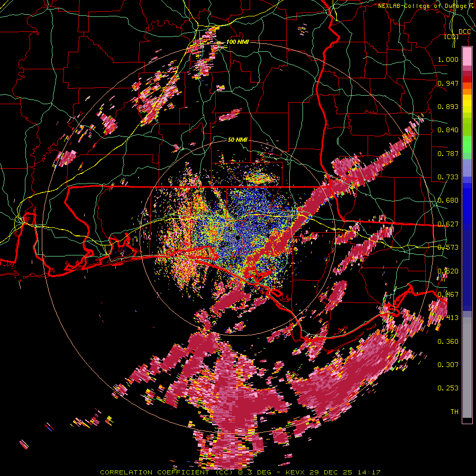The image size is (476, 476).
Task: Click the 0.573 value on the color scale
Action: [x=448, y=248]
